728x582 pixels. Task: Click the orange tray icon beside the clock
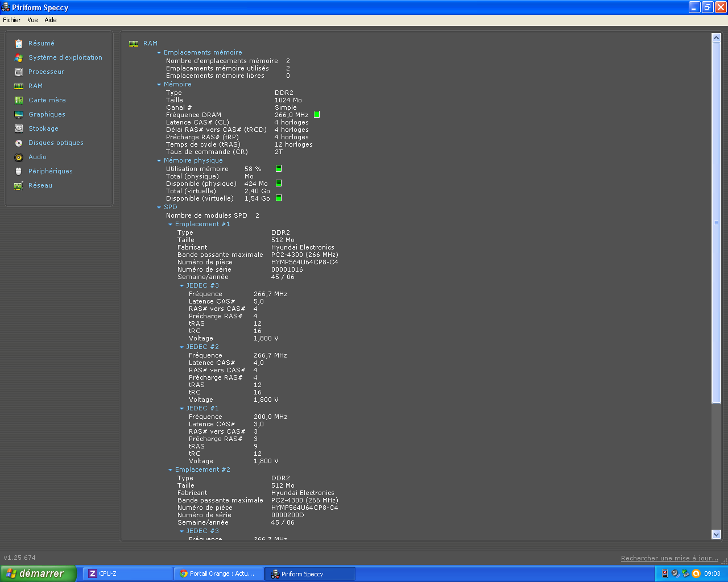696,573
